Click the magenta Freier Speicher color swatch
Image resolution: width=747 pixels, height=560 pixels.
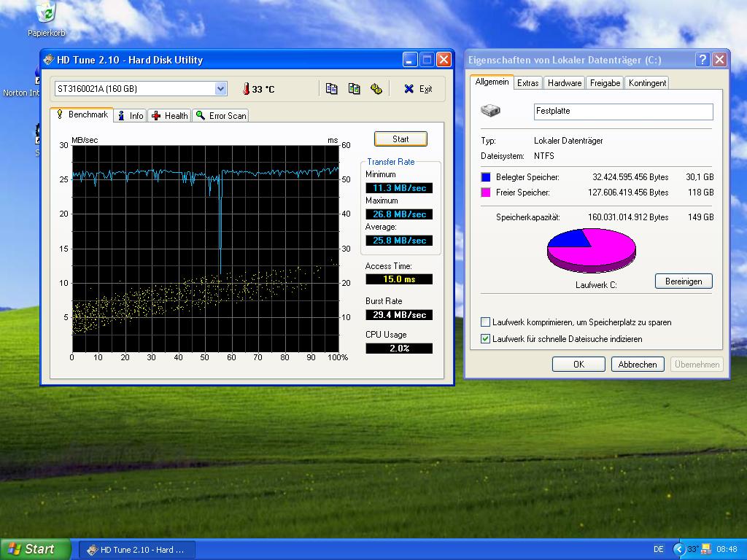click(485, 192)
